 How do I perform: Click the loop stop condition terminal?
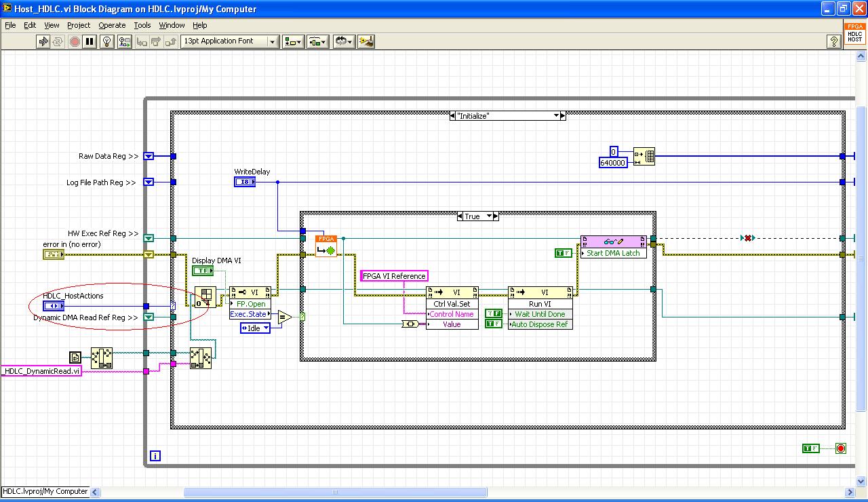pos(841,448)
